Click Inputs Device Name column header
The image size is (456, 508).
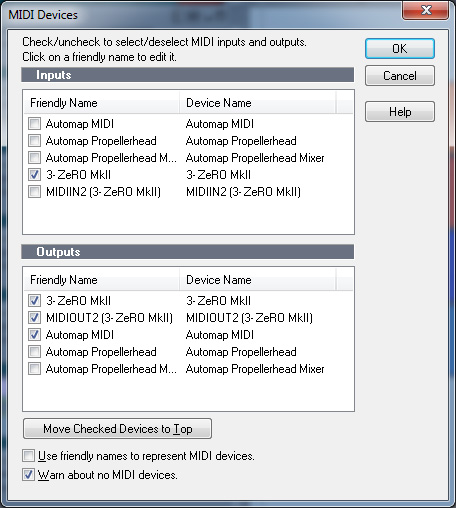[258, 103]
